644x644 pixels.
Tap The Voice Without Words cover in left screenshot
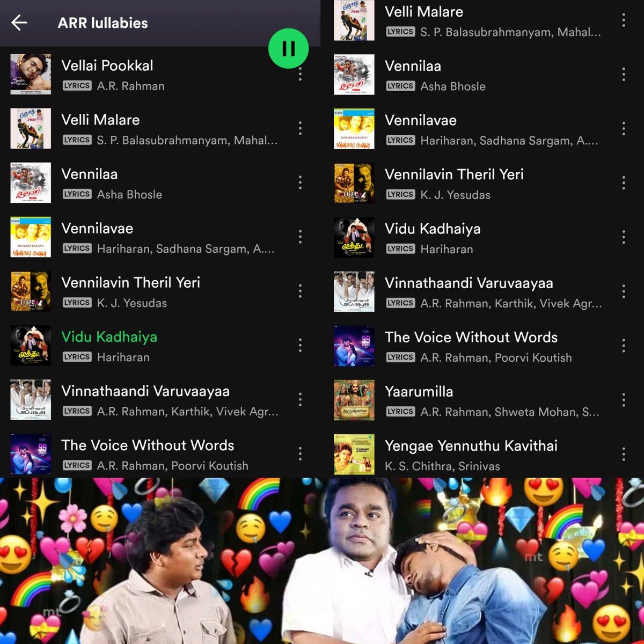(x=31, y=453)
